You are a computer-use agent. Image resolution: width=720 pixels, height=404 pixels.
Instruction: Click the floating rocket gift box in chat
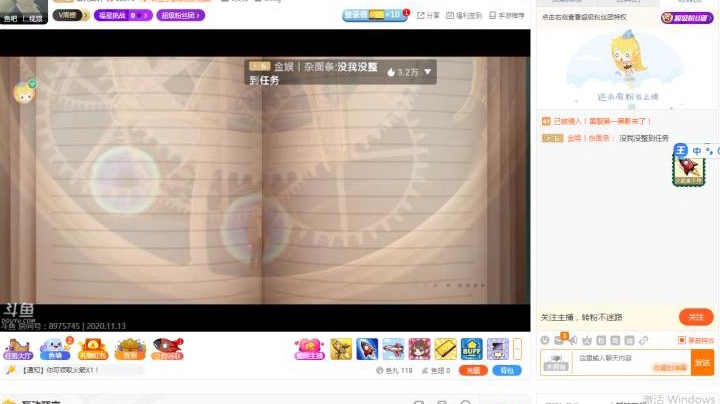pyautogui.click(x=688, y=169)
